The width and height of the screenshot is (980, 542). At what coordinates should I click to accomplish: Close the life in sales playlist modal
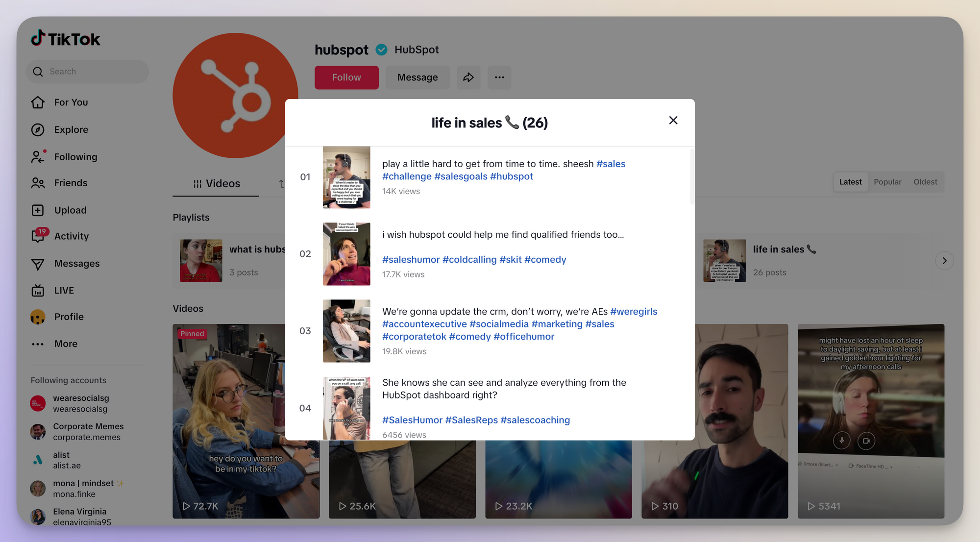point(673,120)
